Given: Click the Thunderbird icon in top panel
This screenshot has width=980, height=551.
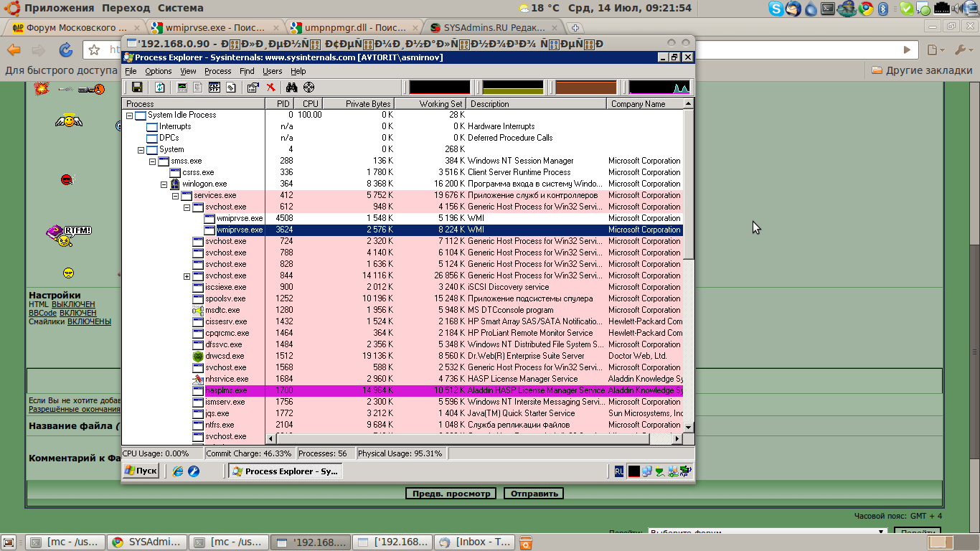Looking at the screenshot, I should pos(793,9).
